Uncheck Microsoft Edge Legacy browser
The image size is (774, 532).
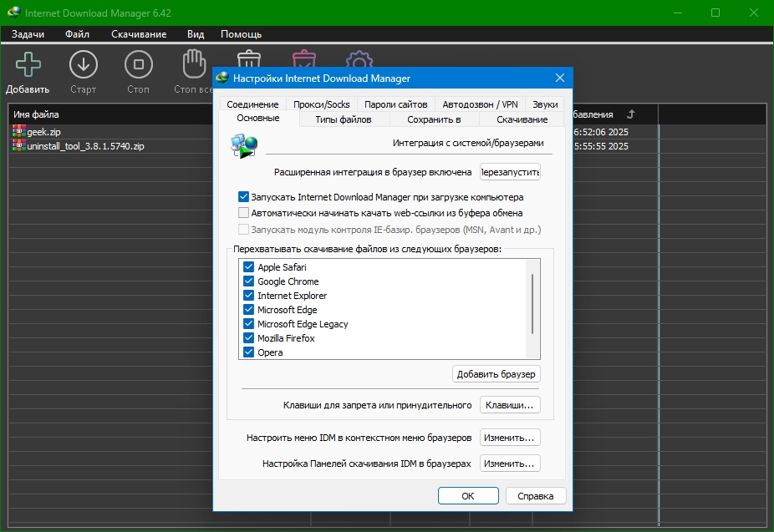pos(249,324)
